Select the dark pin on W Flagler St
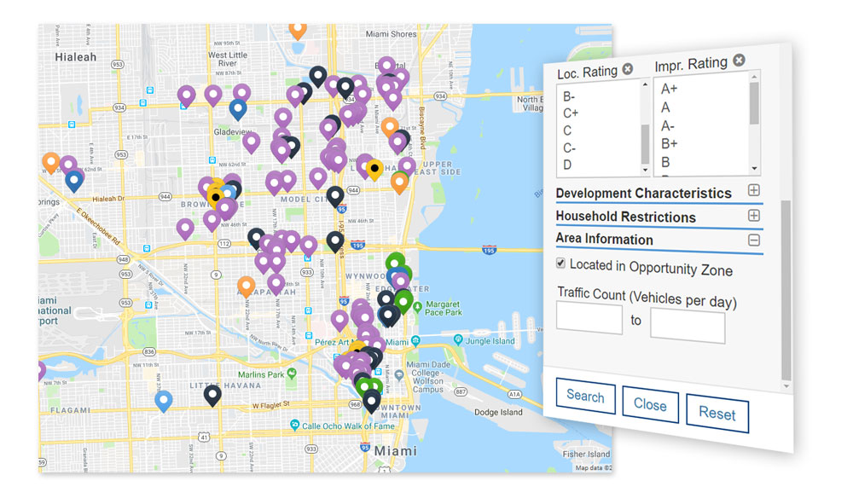Viewport: 853px width, 504px height. [212, 394]
